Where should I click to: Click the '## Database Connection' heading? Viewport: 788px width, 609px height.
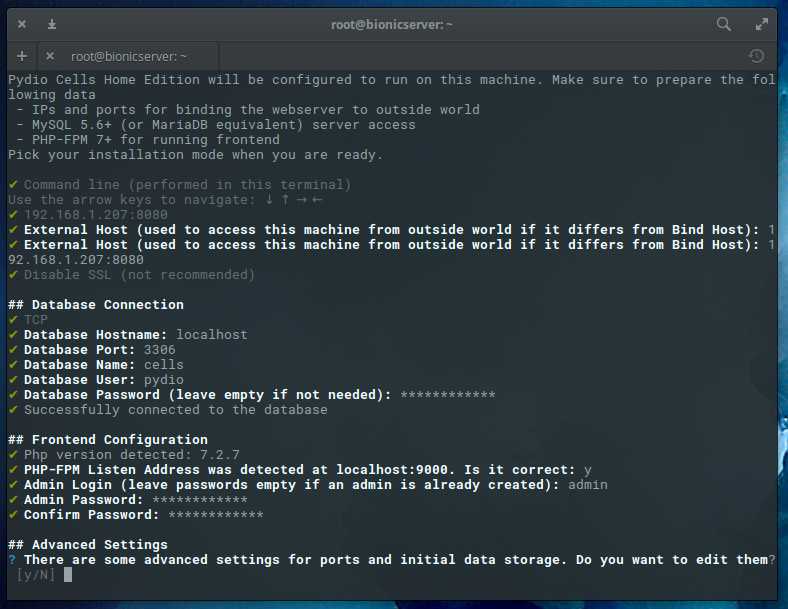point(96,304)
